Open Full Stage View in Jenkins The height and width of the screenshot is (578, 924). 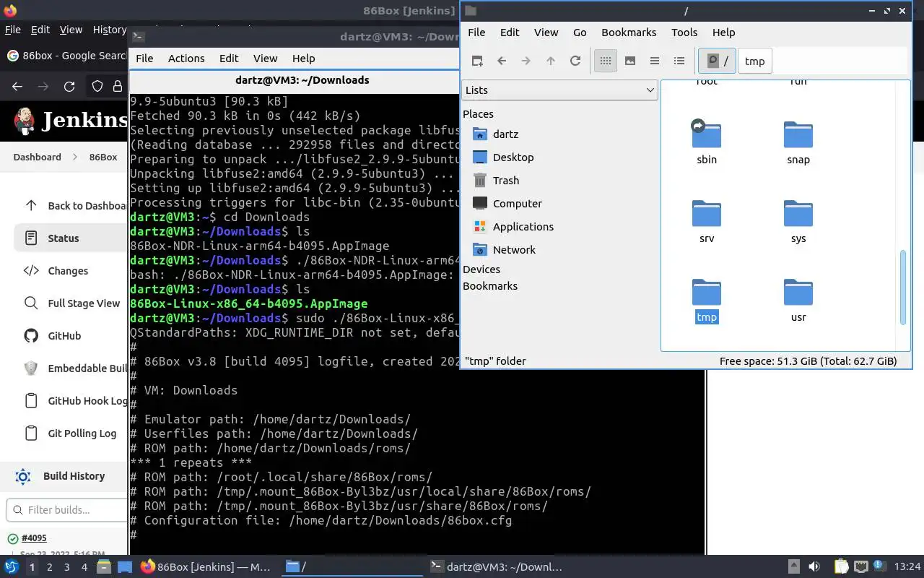coord(71,303)
